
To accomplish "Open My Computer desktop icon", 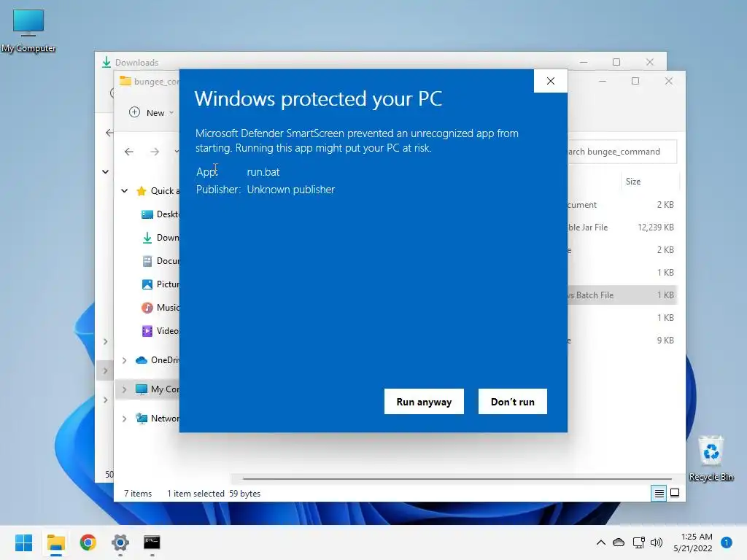I will [x=28, y=31].
